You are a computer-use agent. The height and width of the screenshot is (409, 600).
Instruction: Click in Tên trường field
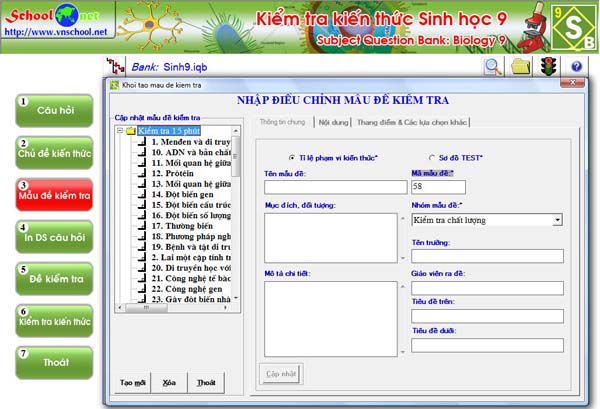point(488,256)
